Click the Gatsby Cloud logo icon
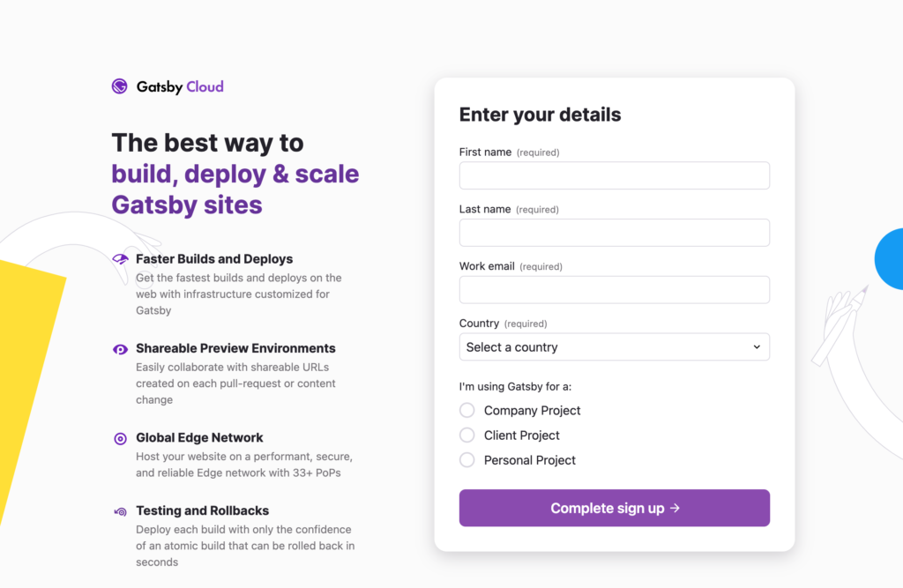 (x=120, y=86)
